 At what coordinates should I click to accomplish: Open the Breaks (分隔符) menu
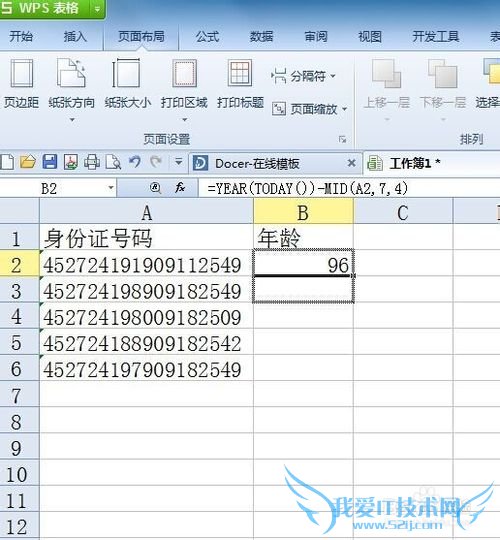coord(303,76)
